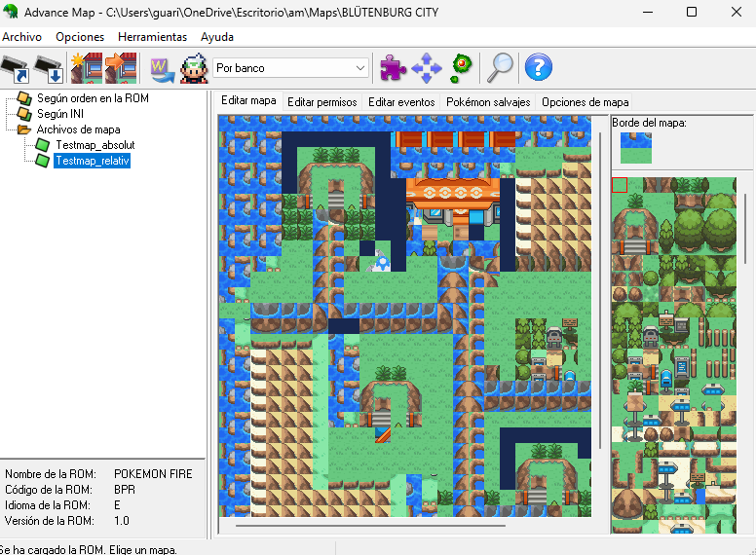Click the folder icon next to Según INI

24,114
